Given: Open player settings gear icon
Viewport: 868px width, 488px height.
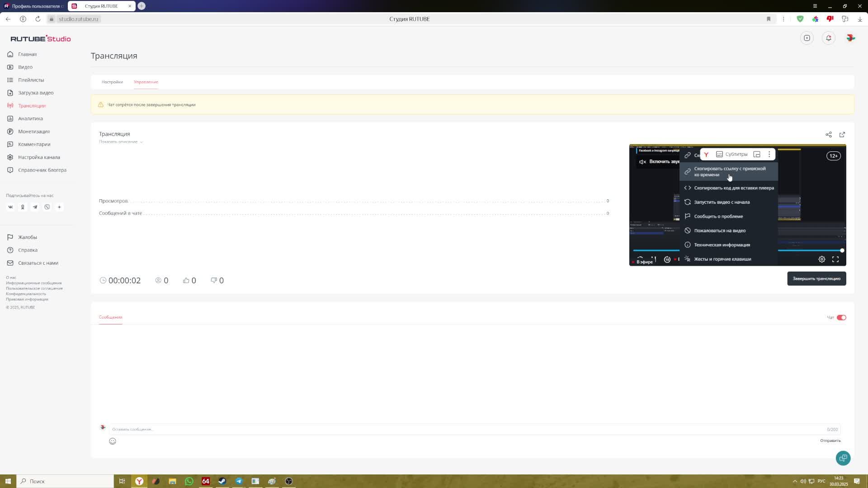Looking at the screenshot, I should (x=821, y=259).
